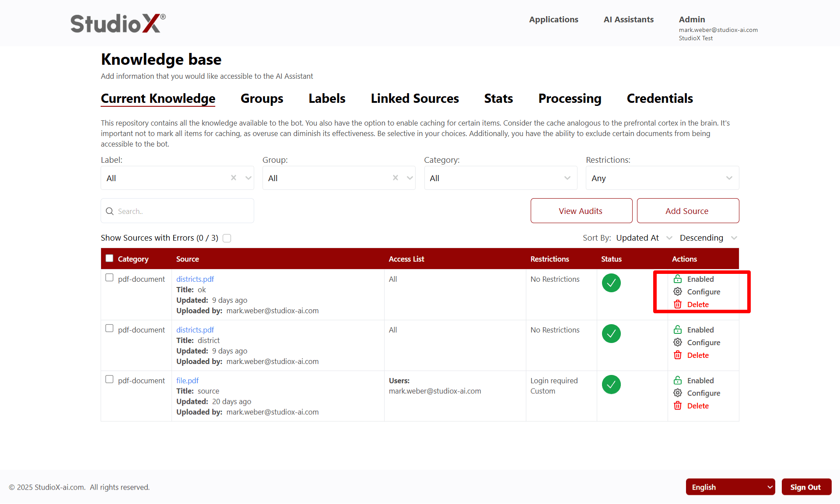Clear the Label filter using its X
The height and width of the screenshot is (504, 840).
(233, 178)
